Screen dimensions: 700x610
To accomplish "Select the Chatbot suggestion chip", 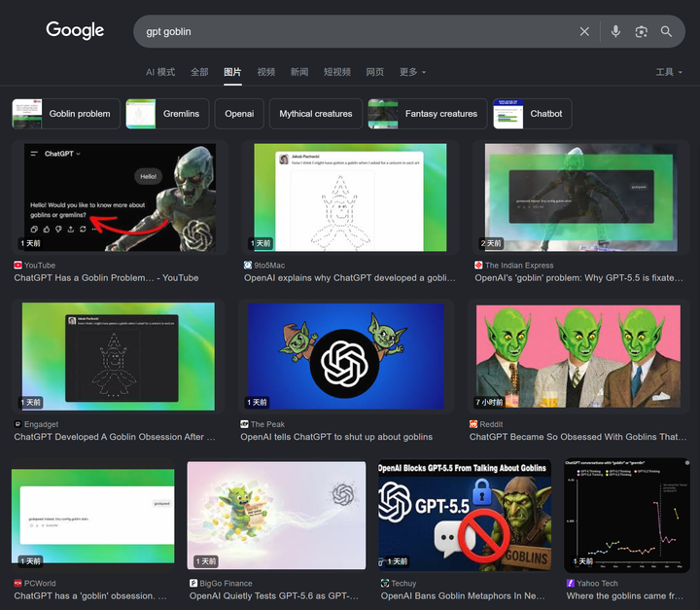I will point(532,114).
